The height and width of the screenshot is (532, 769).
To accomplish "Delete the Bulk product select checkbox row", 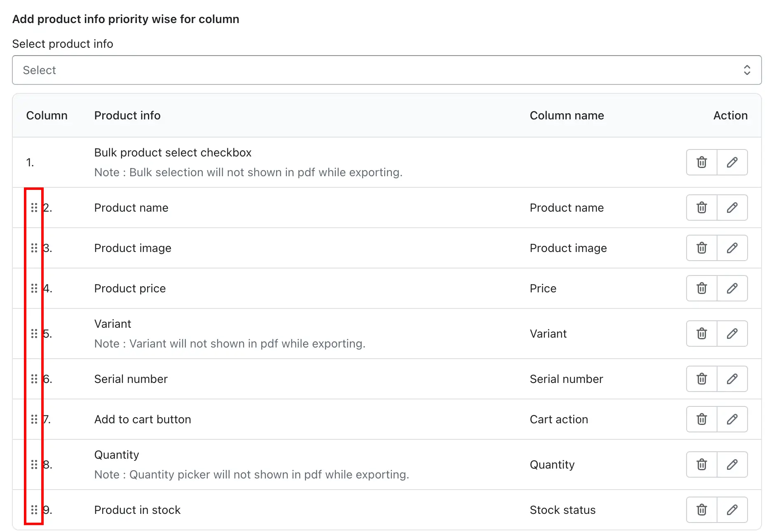I will (x=701, y=162).
